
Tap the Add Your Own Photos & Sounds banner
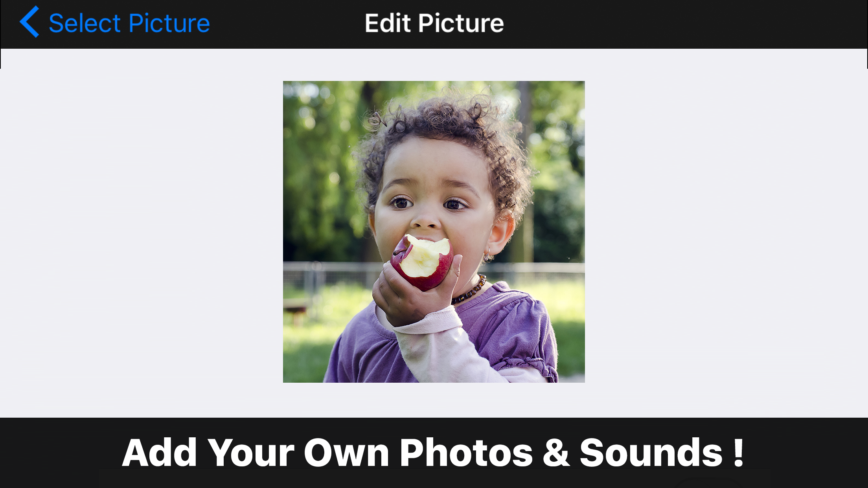click(x=434, y=453)
